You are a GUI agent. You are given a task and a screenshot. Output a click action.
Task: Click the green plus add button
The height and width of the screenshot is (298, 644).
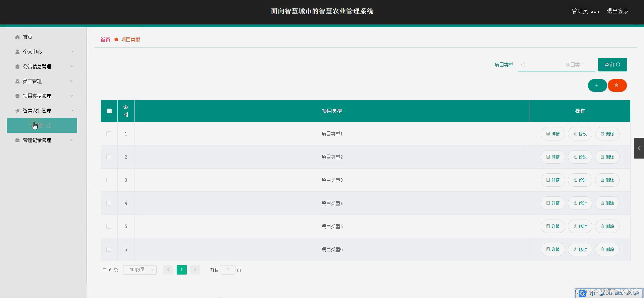(x=597, y=85)
